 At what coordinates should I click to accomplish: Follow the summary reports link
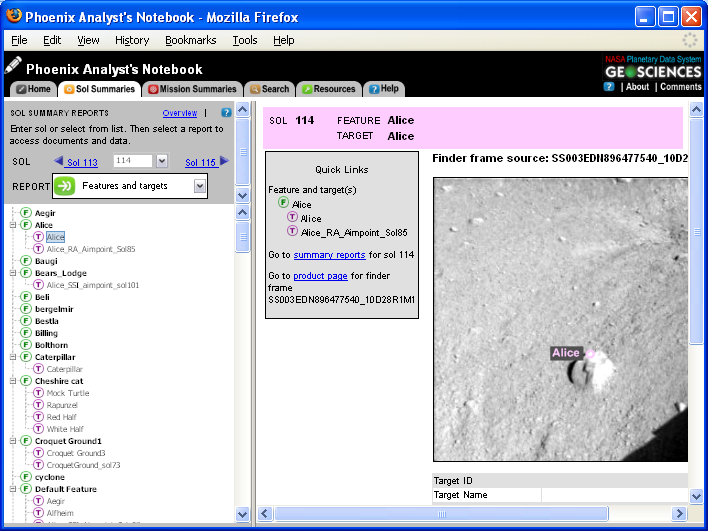[329, 255]
